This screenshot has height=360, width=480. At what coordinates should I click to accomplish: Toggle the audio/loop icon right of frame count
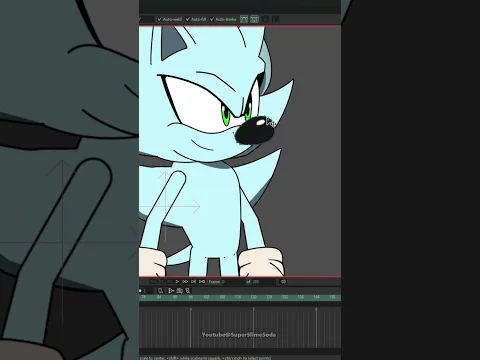[283, 282]
